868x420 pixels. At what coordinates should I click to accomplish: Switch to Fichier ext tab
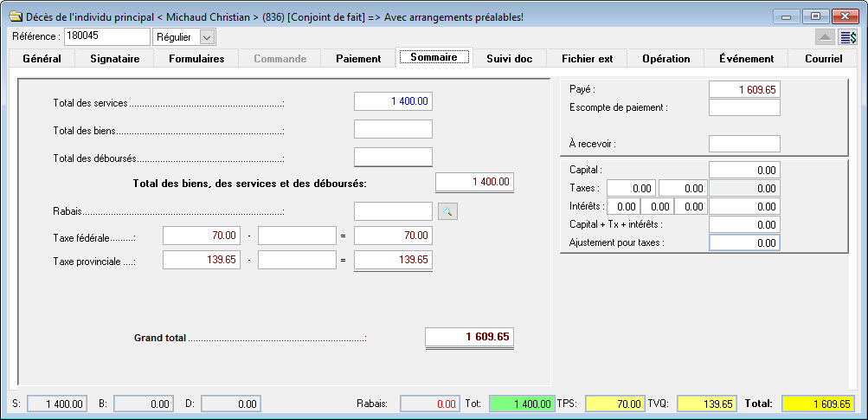click(x=587, y=59)
